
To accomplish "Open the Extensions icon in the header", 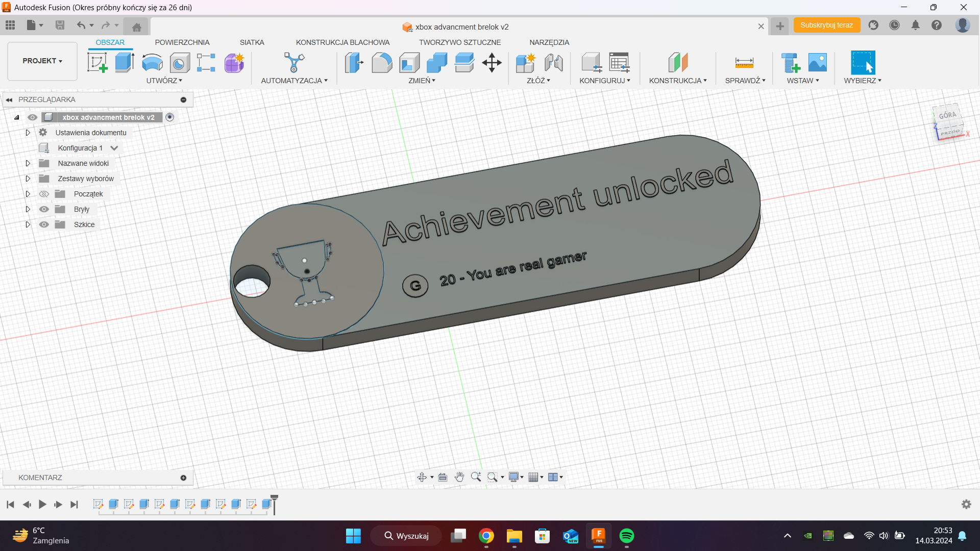I will [873, 25].
